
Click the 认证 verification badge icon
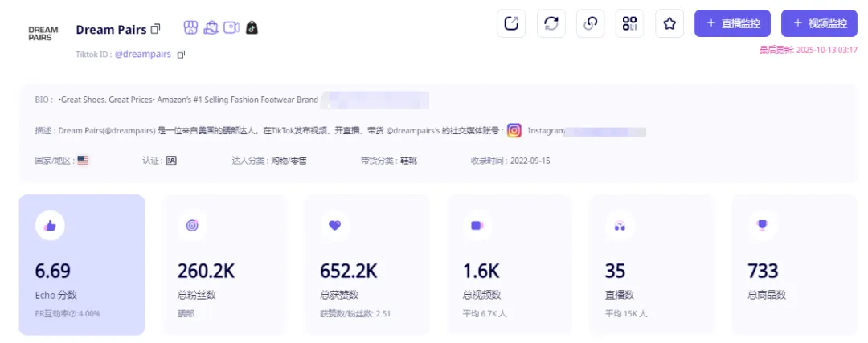point(170,161)
